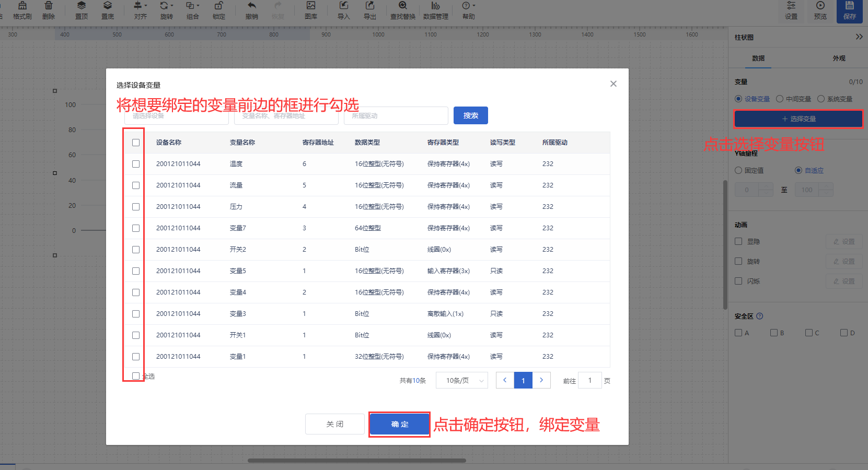Screen dimensions: 868x470
Task: Click the Preview (预览) icon
Action: point(820,10)
